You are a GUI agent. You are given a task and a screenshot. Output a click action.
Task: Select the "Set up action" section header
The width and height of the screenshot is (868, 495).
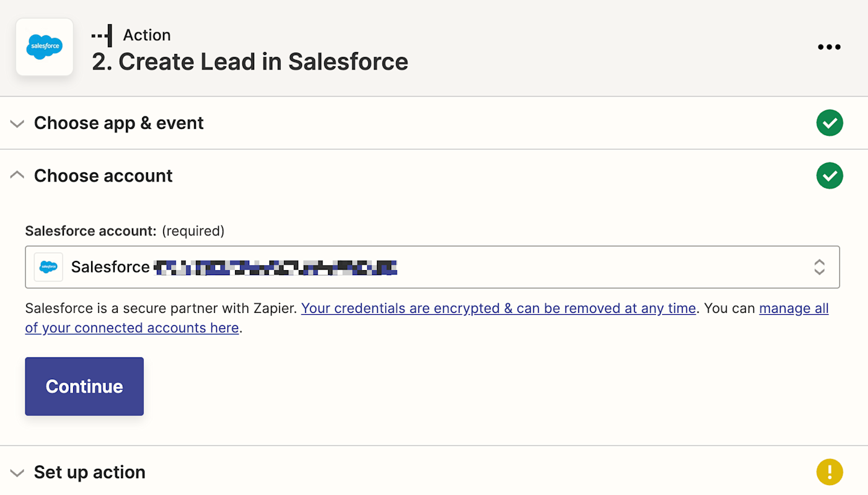tap(89, 472)
